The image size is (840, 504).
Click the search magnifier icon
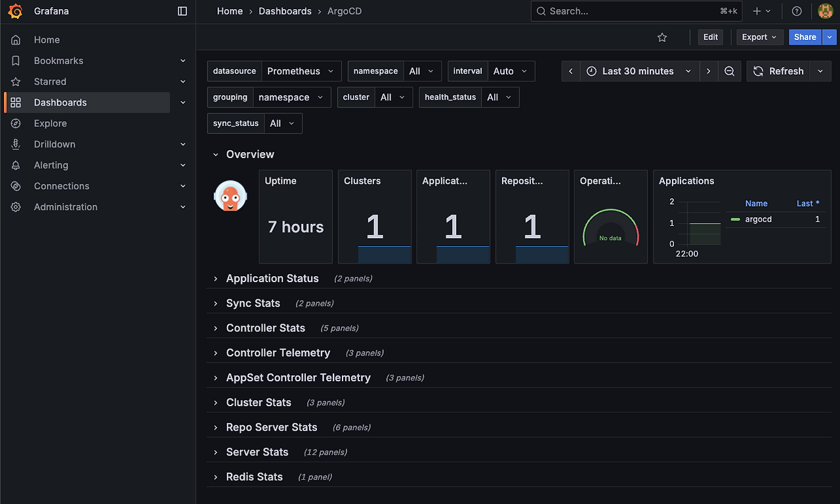coord(541,11)
